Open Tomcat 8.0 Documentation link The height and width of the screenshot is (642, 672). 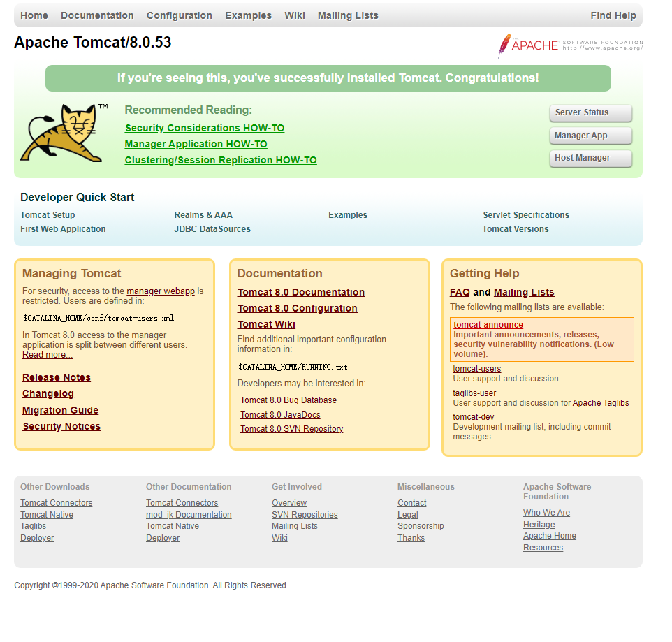coord(301,292)
